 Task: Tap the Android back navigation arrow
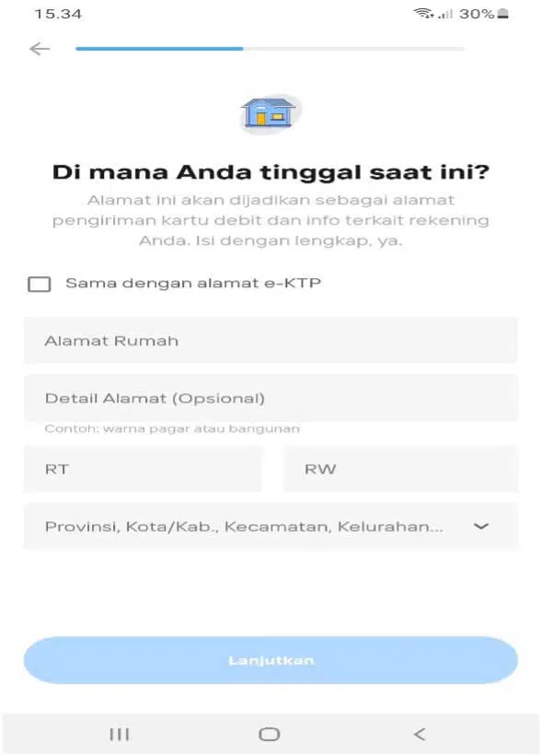[420, 734]
